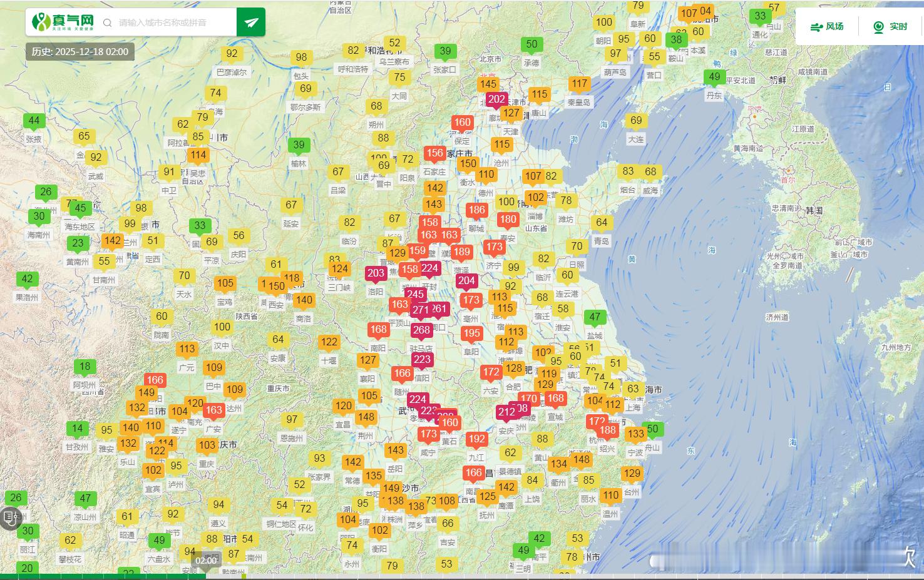Viewport: 924px width, 580px height.
Task: Click the timeline progress bar along the bottom
Action: [462, 576]
